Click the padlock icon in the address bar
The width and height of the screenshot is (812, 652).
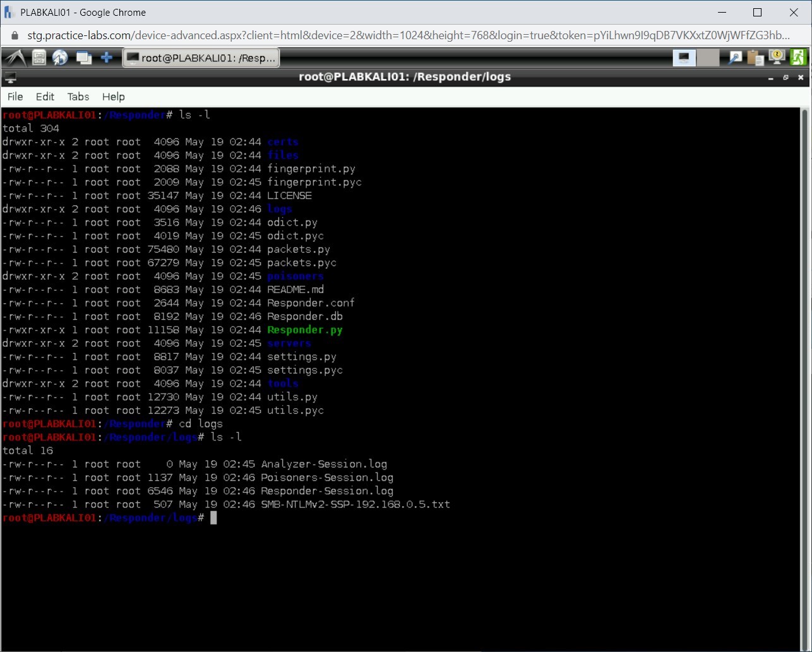(x=14, y=35)
